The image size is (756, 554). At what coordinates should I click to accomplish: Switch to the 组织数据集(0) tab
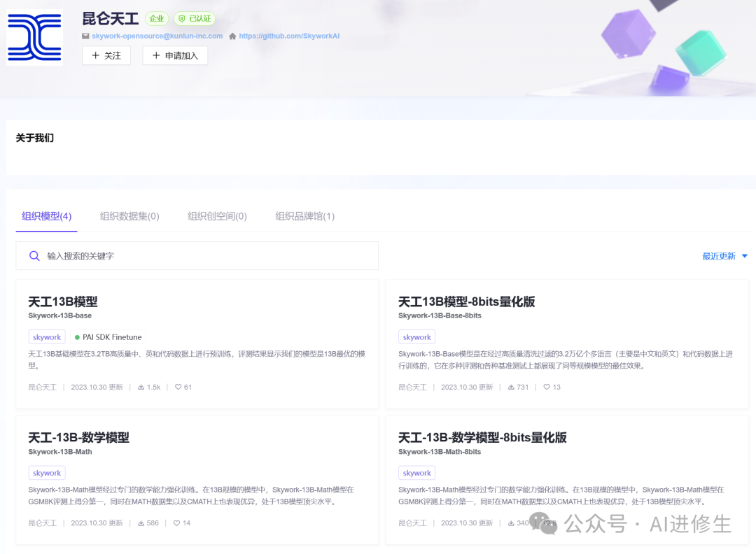tap(129, 216)
